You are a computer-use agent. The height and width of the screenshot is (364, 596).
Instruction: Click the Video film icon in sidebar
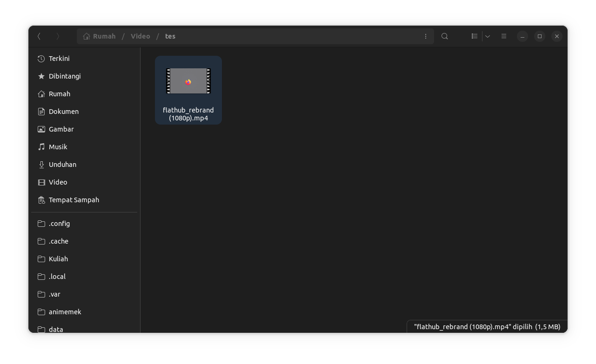pyautogui.click(x=41, y=182)
